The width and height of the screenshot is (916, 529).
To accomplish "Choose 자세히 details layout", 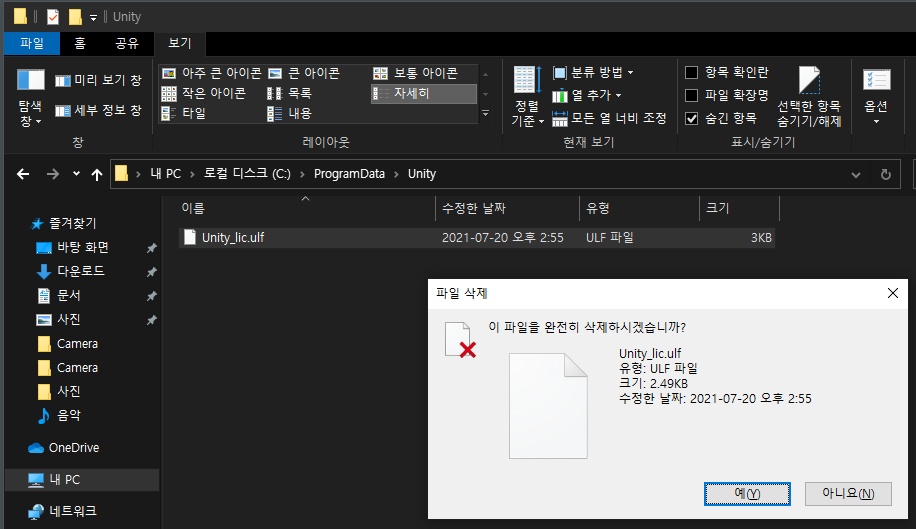I will pyautogui.click(x=424, y=93).
